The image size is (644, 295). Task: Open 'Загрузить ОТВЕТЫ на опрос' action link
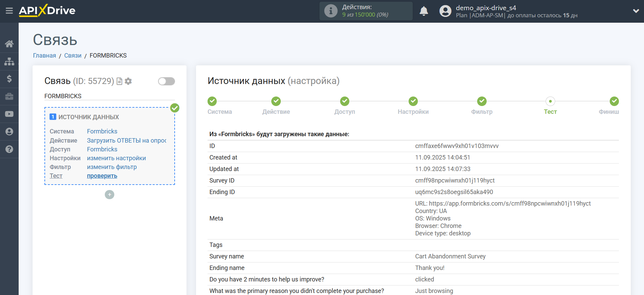point(126,141)
